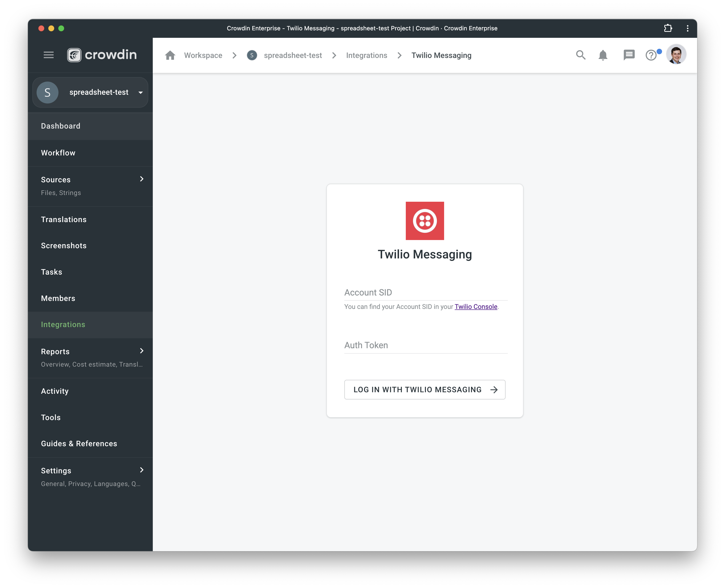Click Workspace breadcrumb link
725x588 pixels.
click(x=203, y=55)
